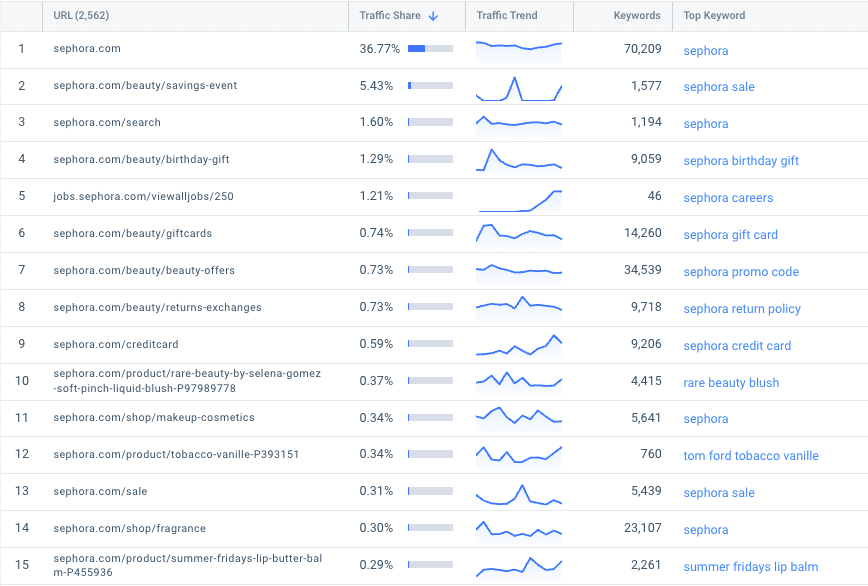
Task: Click the 34,539 keywords value
Action: (642, 270)
